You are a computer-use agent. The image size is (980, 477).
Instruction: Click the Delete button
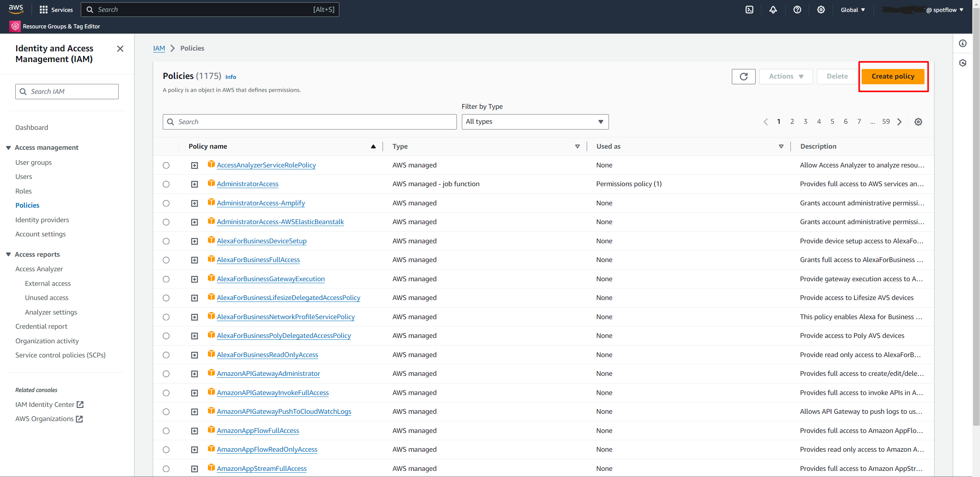pyautogui.click(x=837, y=76)
